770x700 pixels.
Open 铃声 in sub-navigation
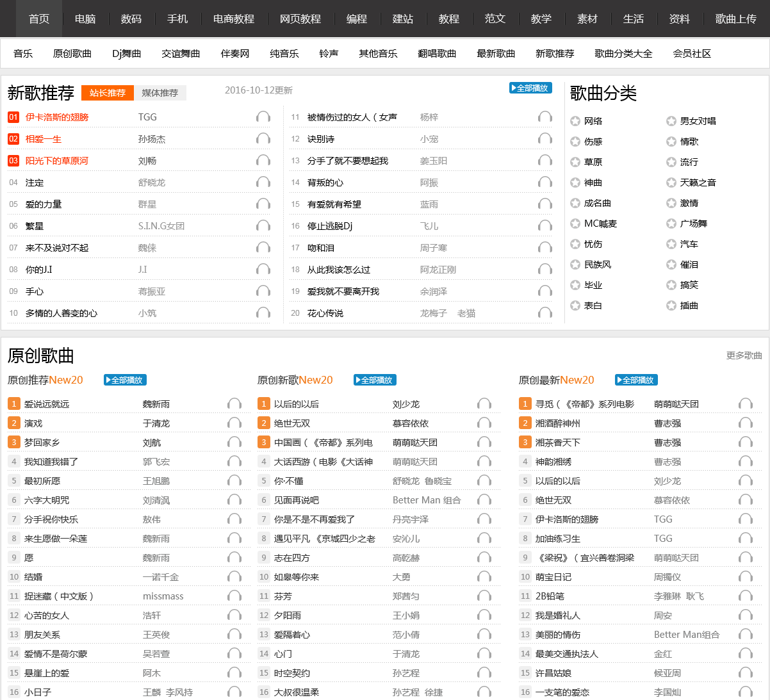pyautogui.click(x=329, y=54)
